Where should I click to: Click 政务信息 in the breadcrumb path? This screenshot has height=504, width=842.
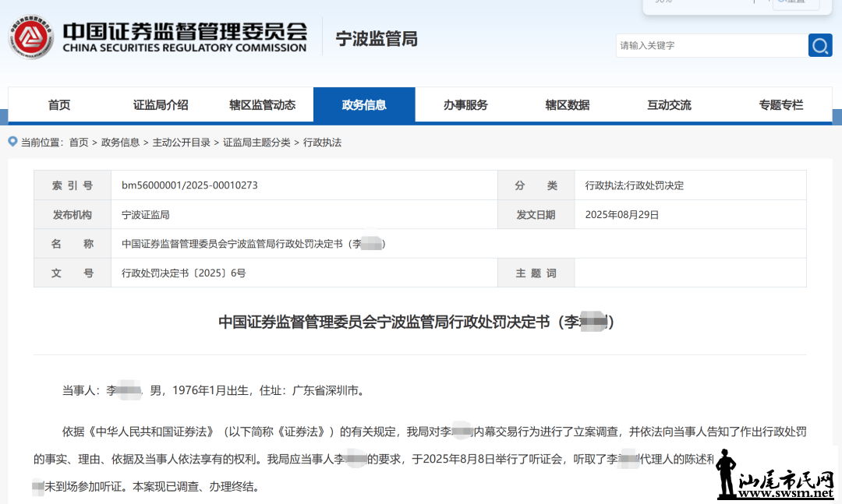point(120,143)
